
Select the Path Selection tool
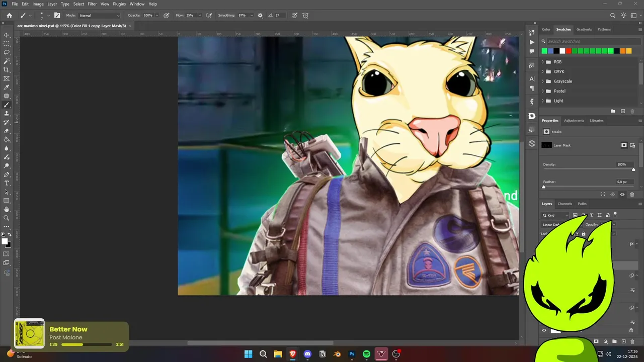(7, 192)
